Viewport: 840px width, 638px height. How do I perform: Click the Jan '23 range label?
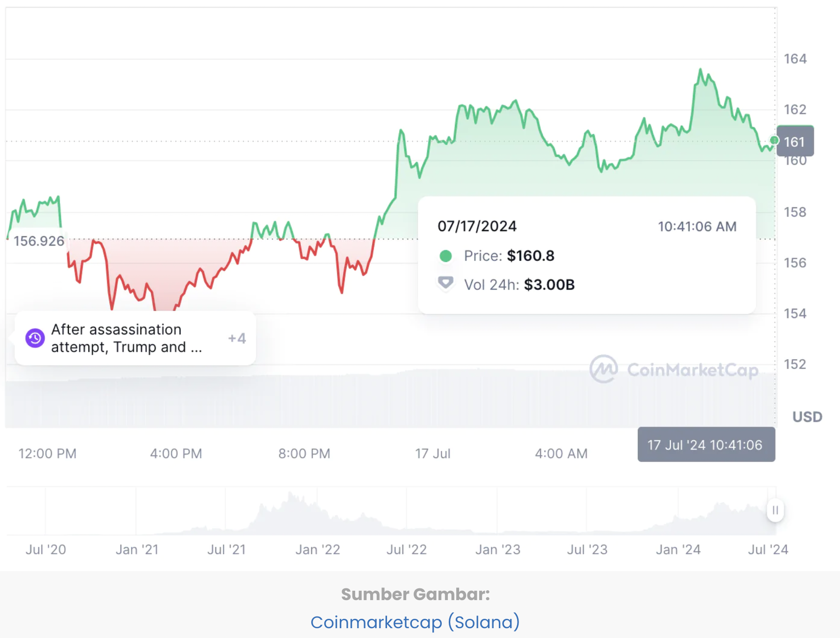pyautogui.click(x=498, y=550)
